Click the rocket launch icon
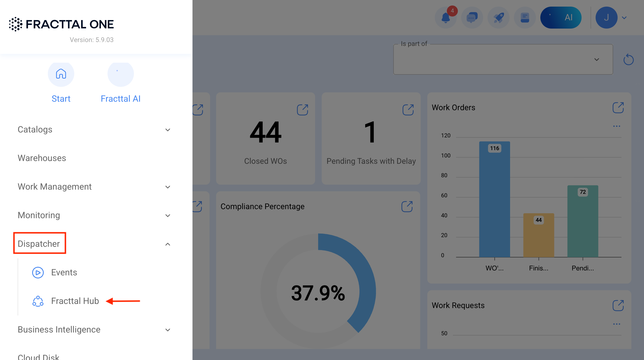 pyautogui.click(x=498, y=18)
